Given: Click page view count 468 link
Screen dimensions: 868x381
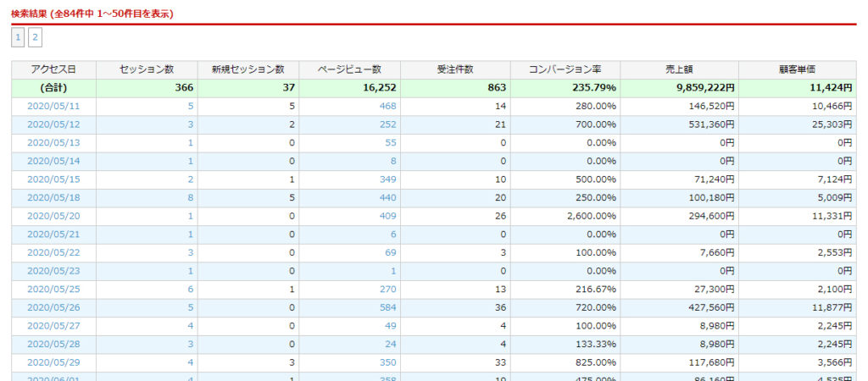Looking at the screenshot, I should tap(387, 106).
